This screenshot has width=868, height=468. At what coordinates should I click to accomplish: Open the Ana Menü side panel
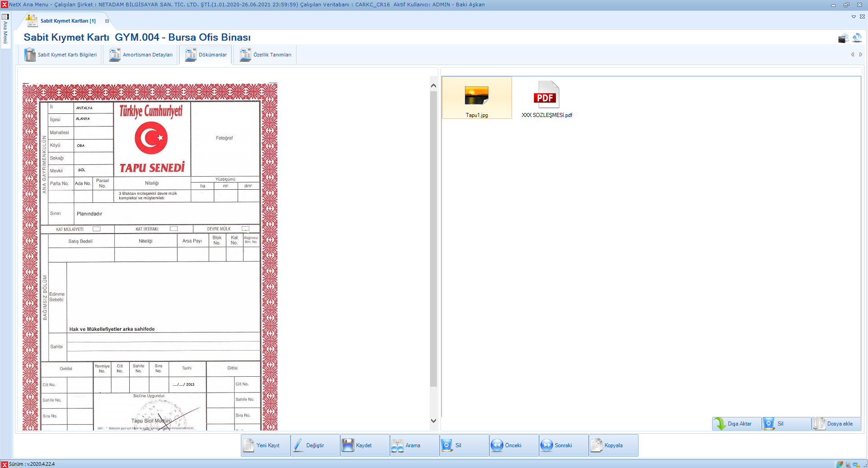pos(5,30)
